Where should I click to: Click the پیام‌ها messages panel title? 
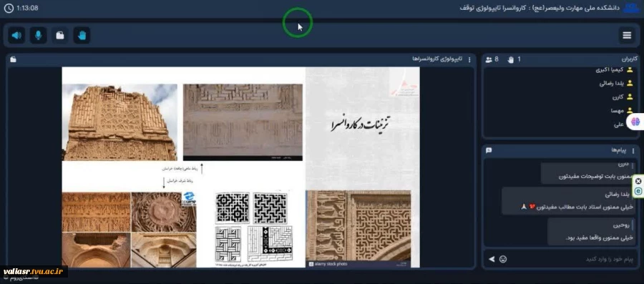[x=620, y=151]
